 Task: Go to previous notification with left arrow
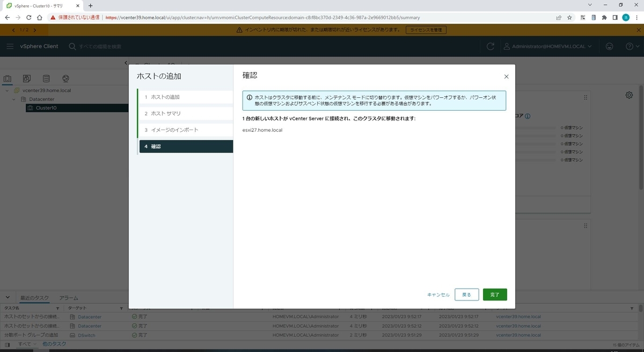13,30
